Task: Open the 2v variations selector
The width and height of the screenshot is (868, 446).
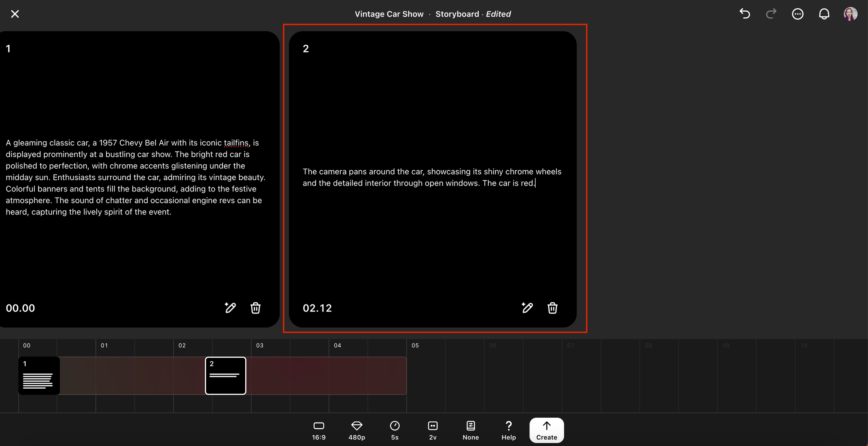Action: 433,430
